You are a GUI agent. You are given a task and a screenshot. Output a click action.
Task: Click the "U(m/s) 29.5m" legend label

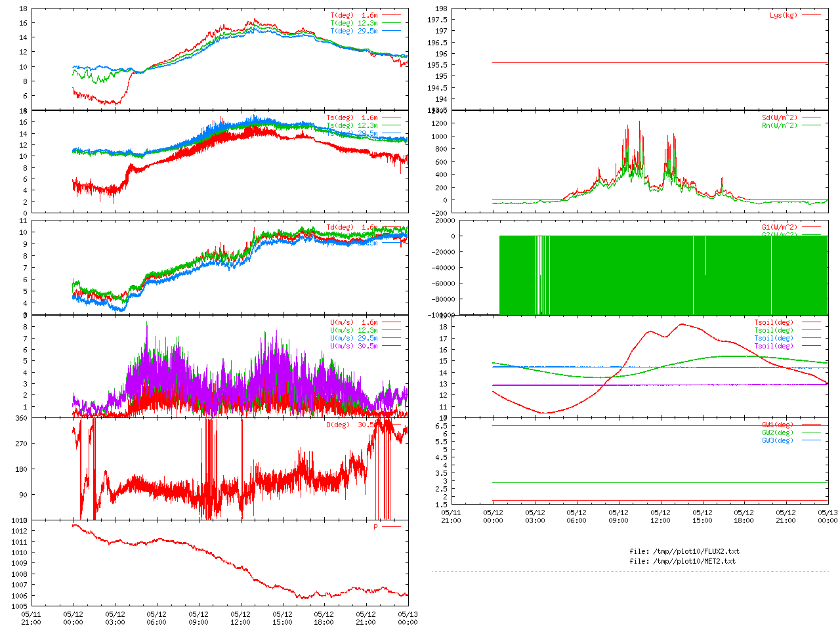[x=354, y=338]
